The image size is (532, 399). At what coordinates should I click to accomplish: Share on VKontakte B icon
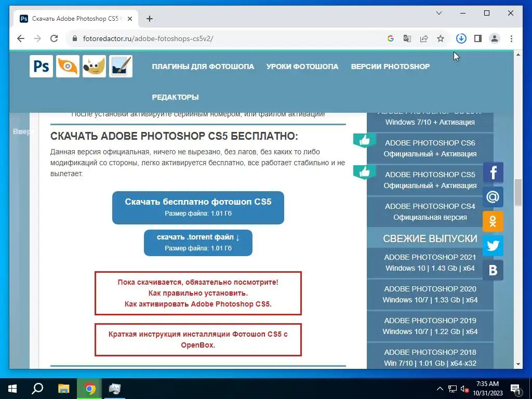(493, 270)
